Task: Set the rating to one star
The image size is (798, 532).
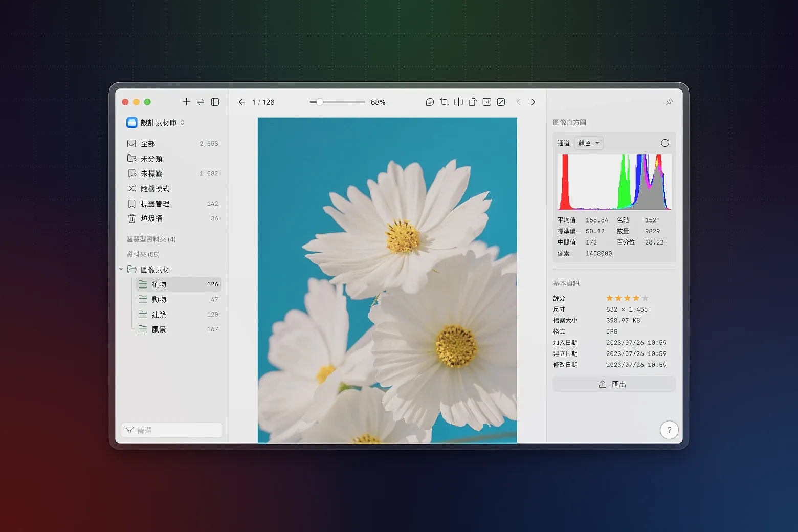Action: [x=610, y=298]
